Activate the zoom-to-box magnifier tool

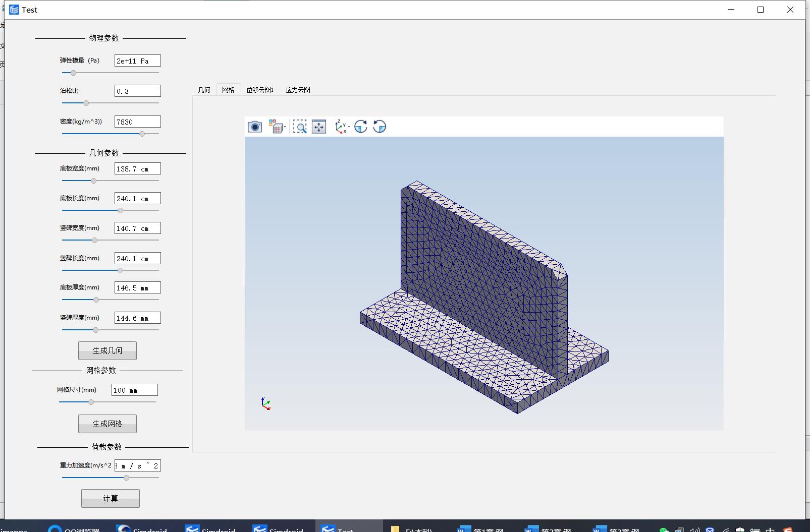click(300, 127)
